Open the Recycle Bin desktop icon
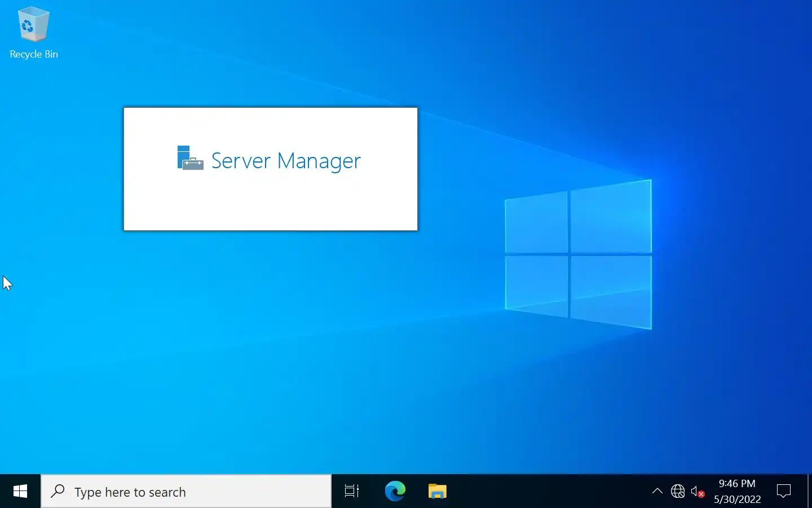This screenshot has height=508, width=812. click(x=34, y=33)
